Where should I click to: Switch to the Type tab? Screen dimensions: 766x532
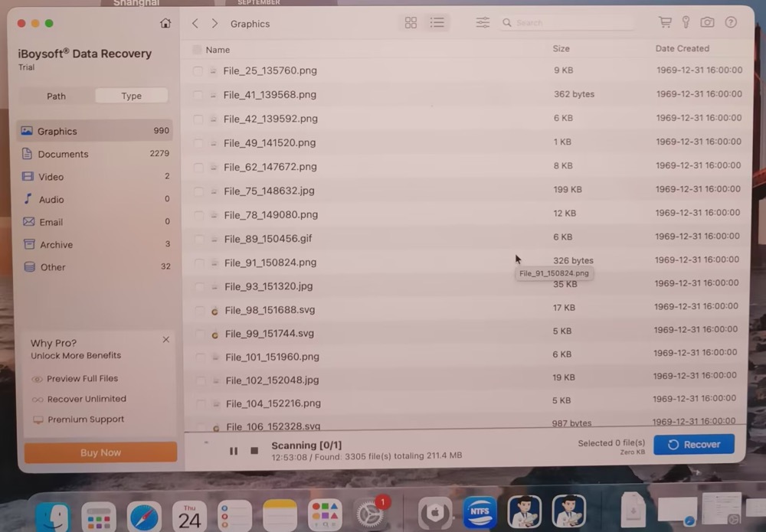point(132,96)
